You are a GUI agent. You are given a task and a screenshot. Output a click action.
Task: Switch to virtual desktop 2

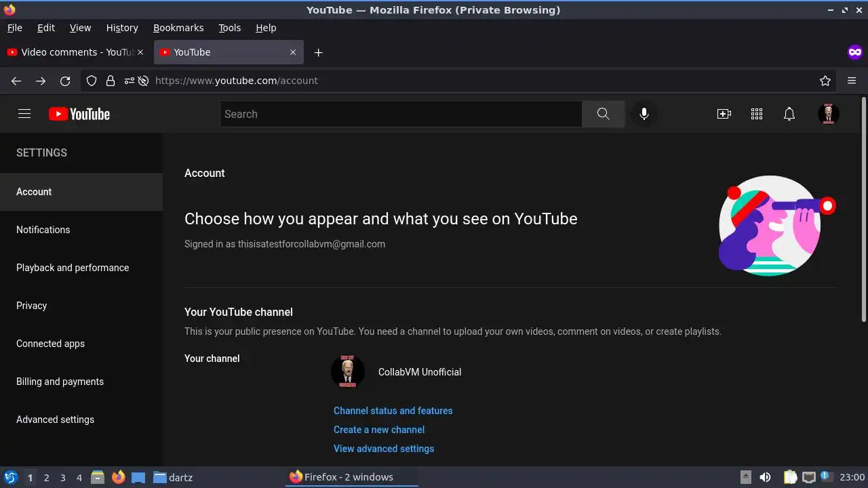pyautogui.click(x=46, y=478)
